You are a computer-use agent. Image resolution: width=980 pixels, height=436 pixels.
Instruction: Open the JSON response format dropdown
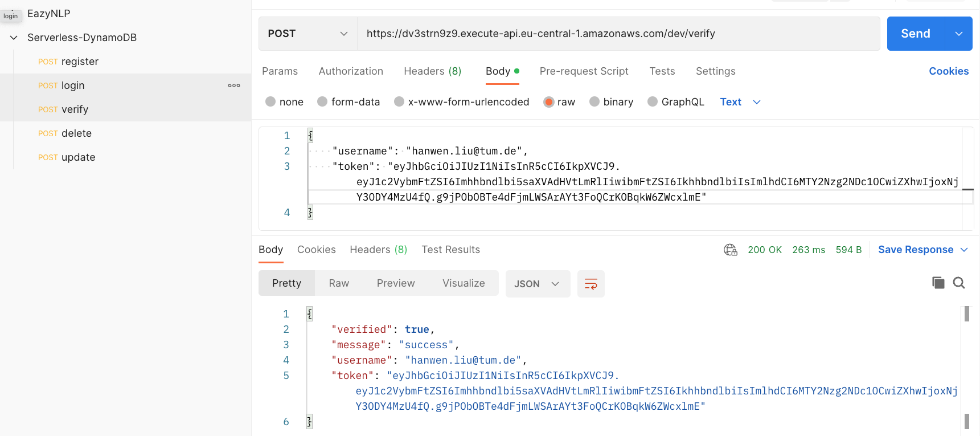pos(538,284)
